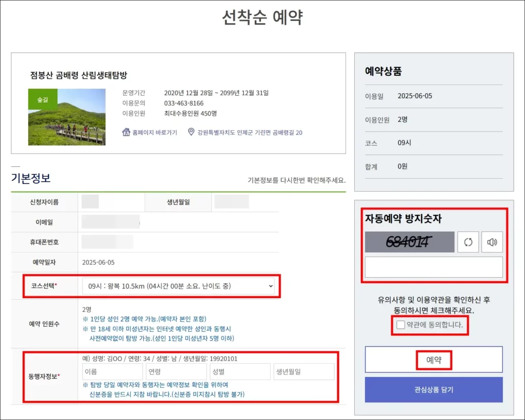The height and width of the screenshot is (420, 525).
Task: Click the reservation date 2025-06-05 in 기본정보
Action: pos(98,262)
